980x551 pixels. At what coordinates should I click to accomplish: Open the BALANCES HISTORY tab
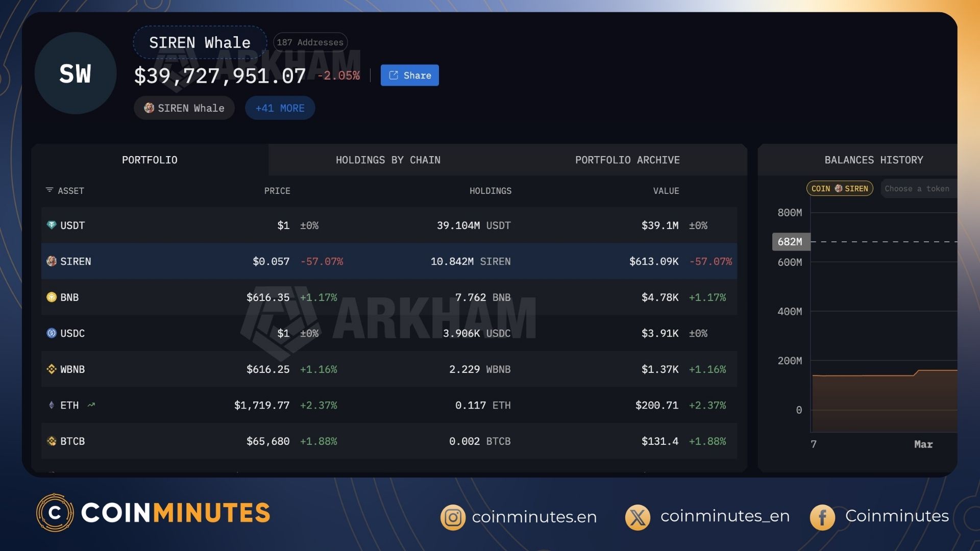[874, 160]
